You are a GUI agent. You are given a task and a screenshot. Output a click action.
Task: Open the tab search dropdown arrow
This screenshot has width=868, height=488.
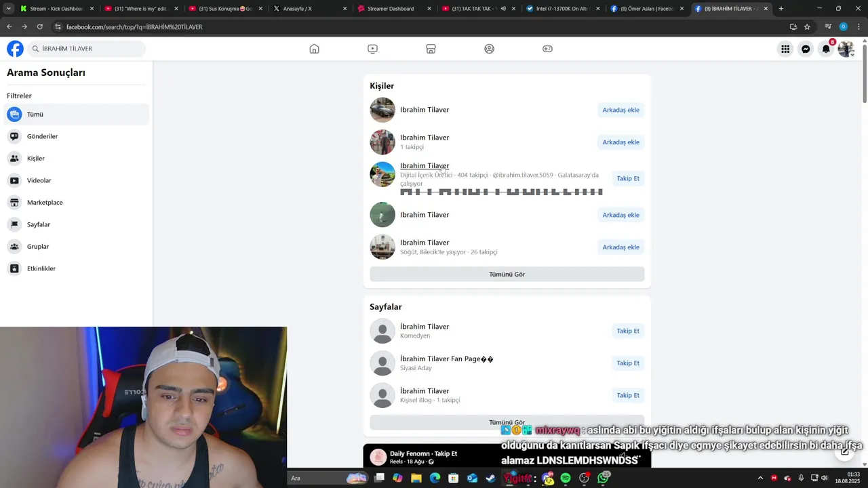click(x=8, y=9)
